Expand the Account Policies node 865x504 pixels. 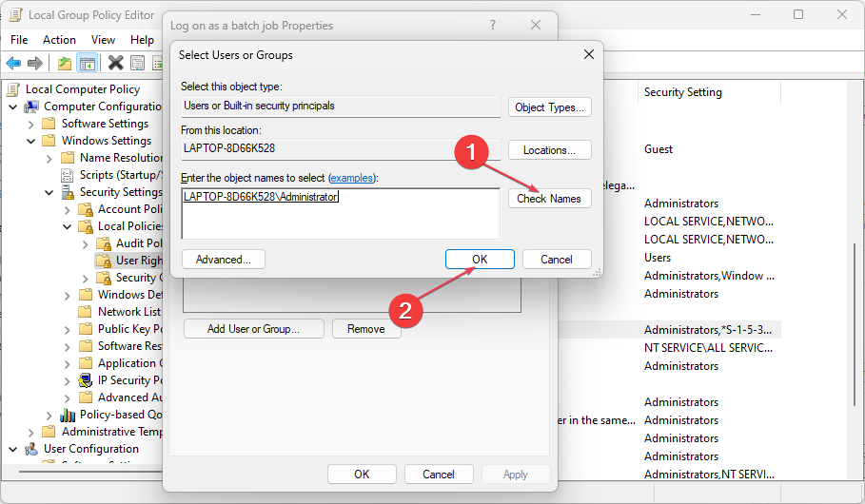[x=68, y=209]
